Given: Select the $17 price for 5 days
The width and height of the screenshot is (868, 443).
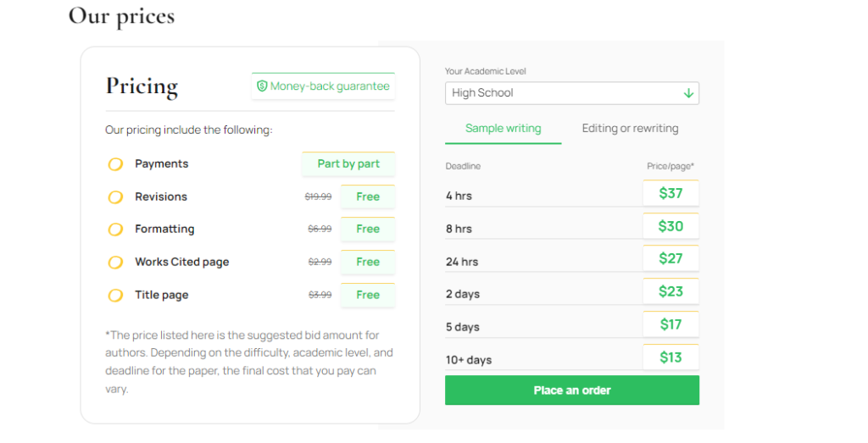Looking at the screenshot, I should pyautogui.click(x=670, y=324).
